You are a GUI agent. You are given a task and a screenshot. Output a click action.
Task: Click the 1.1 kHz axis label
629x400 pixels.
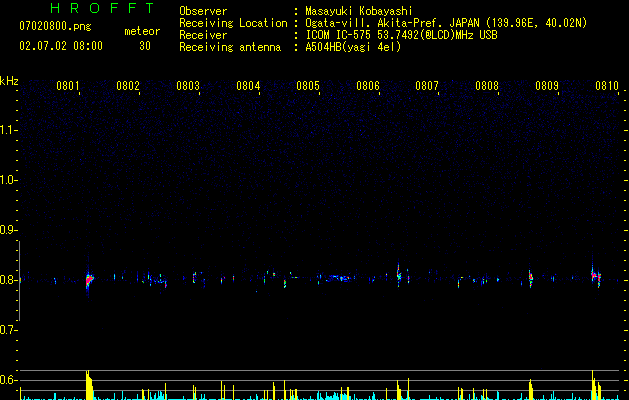(x=8, y=130)
